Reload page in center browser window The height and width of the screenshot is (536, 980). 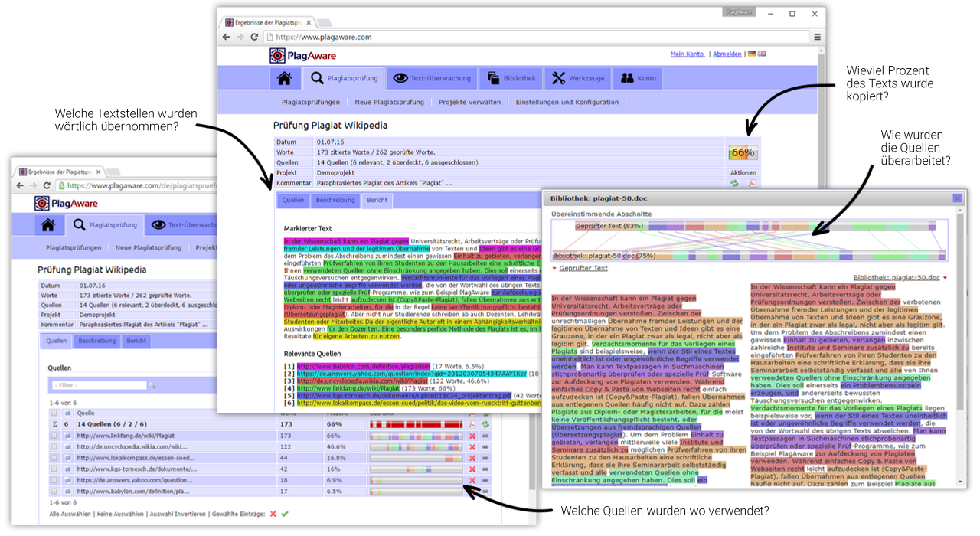pyautogui.click(x=255, y=37)
